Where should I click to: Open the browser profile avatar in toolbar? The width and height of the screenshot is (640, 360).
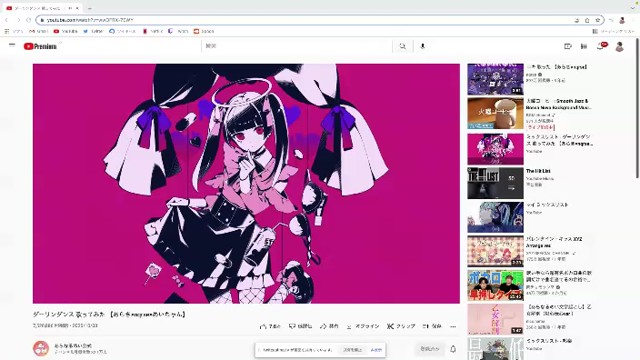(622, 20)
